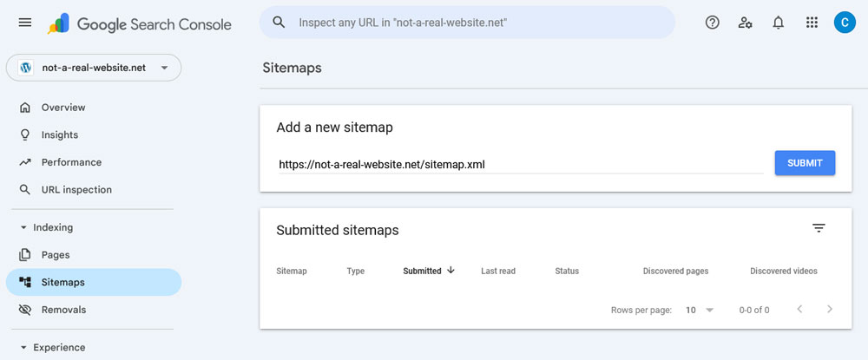Viewport: 868px width, 360px height.
Task: Click the URL inspection magnifier icon
Action: pos(25,190)
